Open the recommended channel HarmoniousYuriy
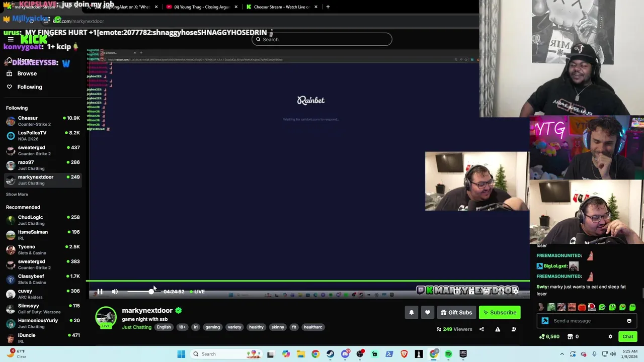The height and width of the screenshot is (362, 644). pos(43,323)
